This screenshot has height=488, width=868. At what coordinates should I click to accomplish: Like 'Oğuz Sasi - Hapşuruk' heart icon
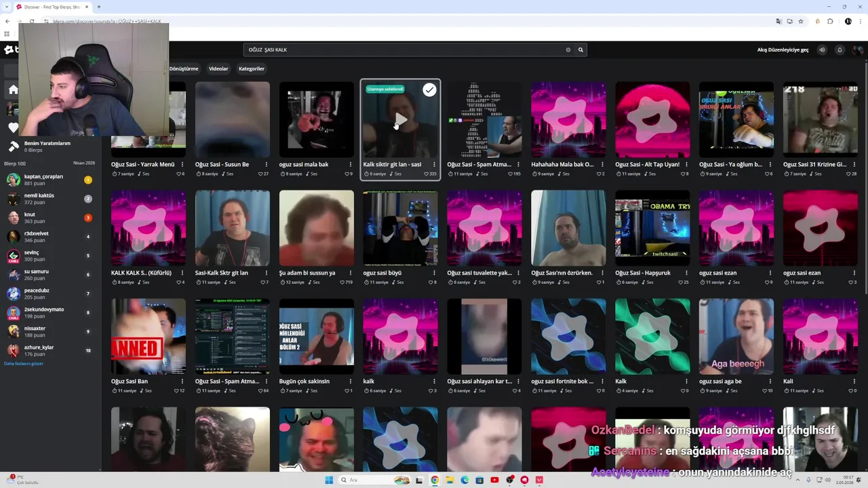tap(682, 282)
